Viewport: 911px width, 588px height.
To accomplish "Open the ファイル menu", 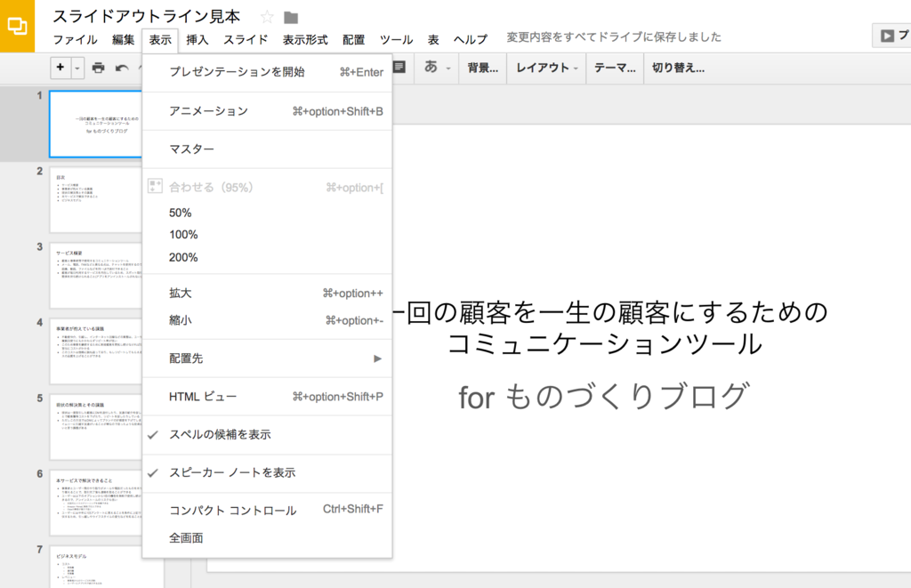I will tap(75, 39).
